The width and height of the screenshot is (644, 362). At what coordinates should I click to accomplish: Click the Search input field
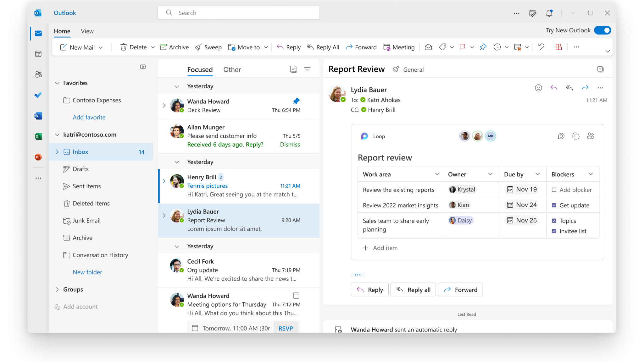tap(239, 13)
